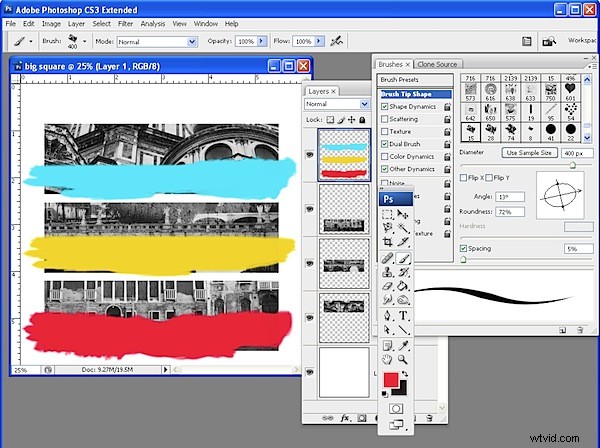This screenshot has height=448, width=600.
Task: Enable the Scattering checkbox
Action: [384, 119]
